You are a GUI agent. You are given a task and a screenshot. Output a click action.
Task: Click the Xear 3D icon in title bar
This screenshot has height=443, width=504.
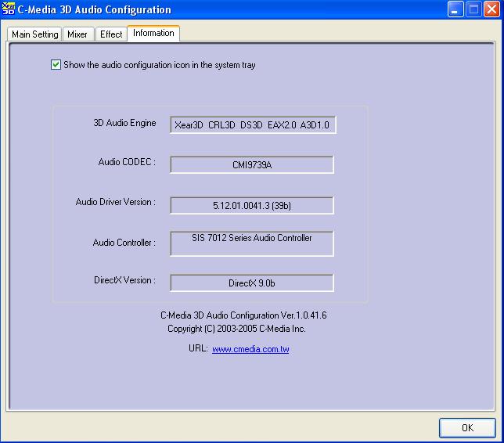tap(9, 9)
